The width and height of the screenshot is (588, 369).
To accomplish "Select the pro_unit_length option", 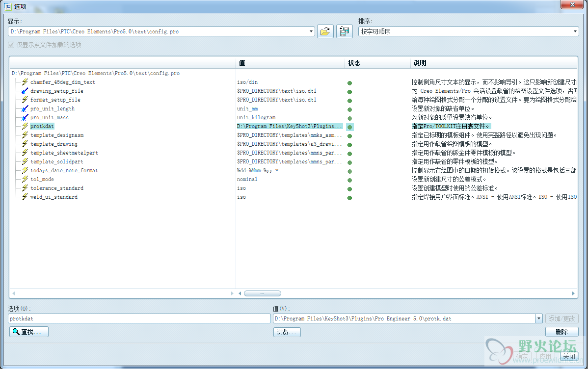I will click(53, 109).
